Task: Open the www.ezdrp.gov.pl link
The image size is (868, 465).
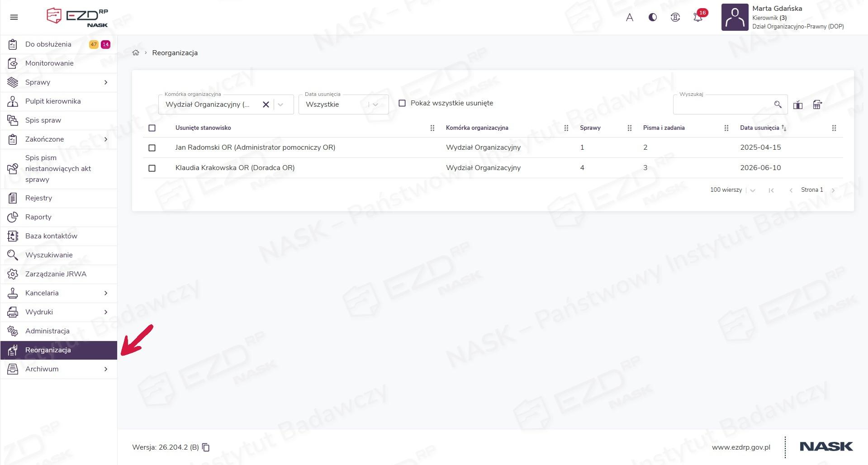Action: [x=741, y=447]
